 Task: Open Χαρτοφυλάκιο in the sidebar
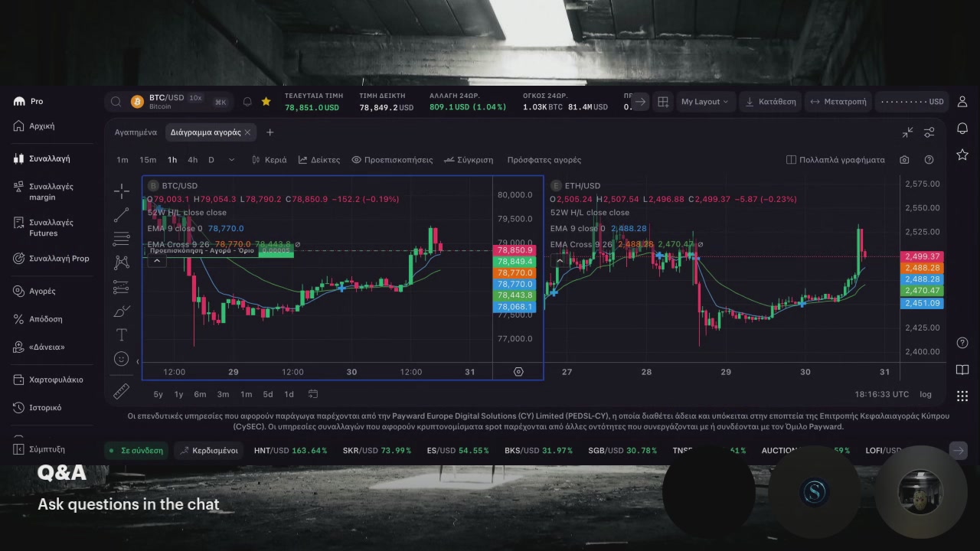49,380
